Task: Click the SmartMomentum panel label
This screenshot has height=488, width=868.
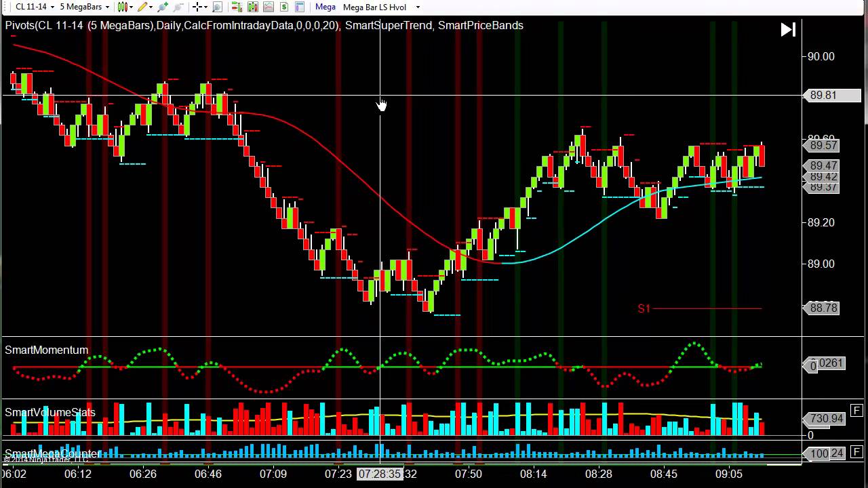Action: (47, 350)
